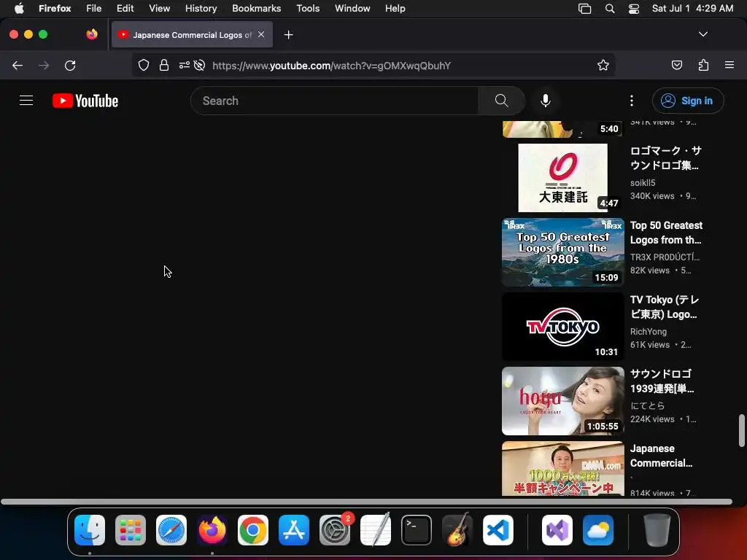This screenshot has width=747, height=560.
Task: Go to the YouTube home logo
Action: point(85,101)
